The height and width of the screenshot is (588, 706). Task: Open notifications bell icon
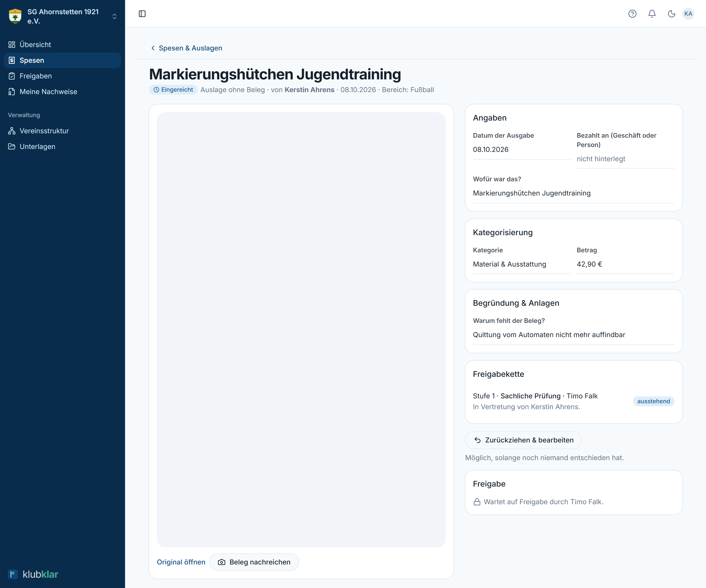(x=652, y=14)
